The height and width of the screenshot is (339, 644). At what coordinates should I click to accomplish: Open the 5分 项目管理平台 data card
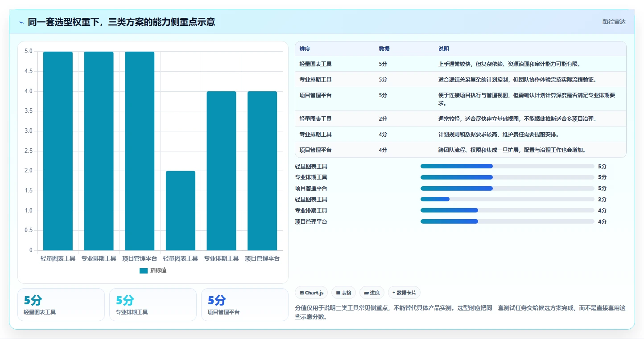(245, 305)
